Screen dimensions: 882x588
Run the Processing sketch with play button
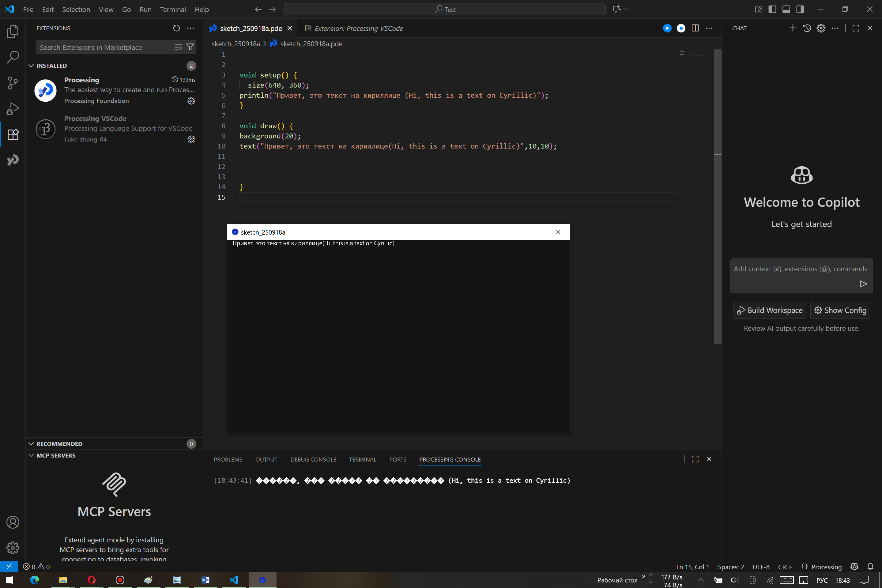pos(667,28)
